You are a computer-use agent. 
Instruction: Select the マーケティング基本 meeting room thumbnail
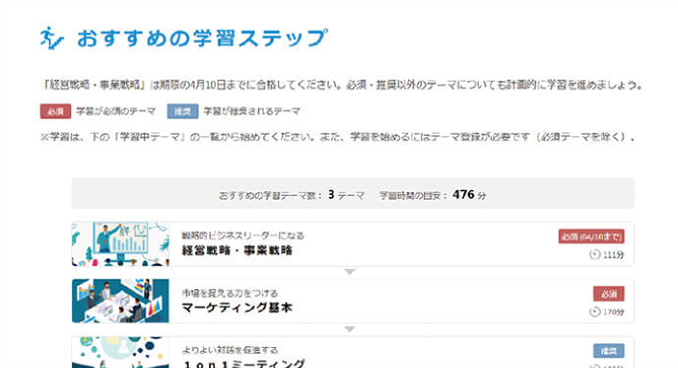coord(121,301)
